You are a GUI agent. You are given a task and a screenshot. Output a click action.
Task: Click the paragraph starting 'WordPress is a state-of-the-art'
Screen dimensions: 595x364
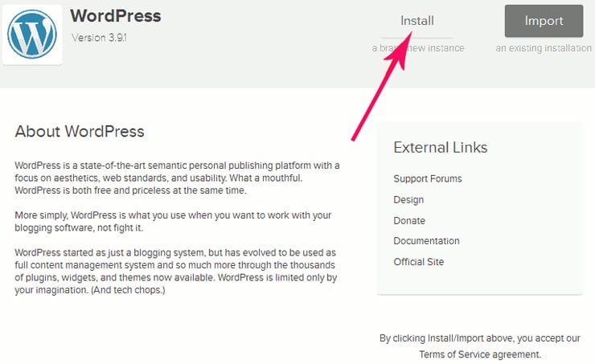[x=177, y=178]
